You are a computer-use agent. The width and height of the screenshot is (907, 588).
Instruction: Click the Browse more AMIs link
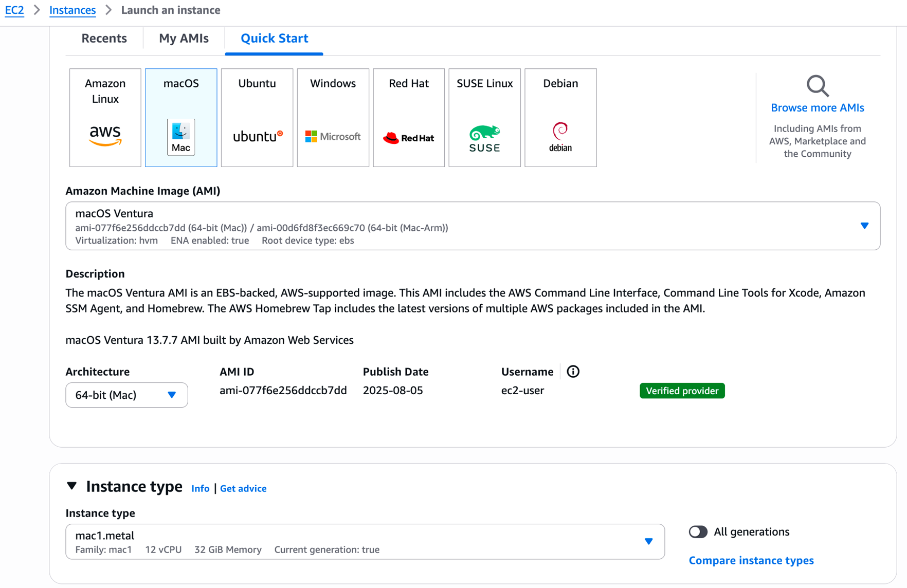coord(818,108)
